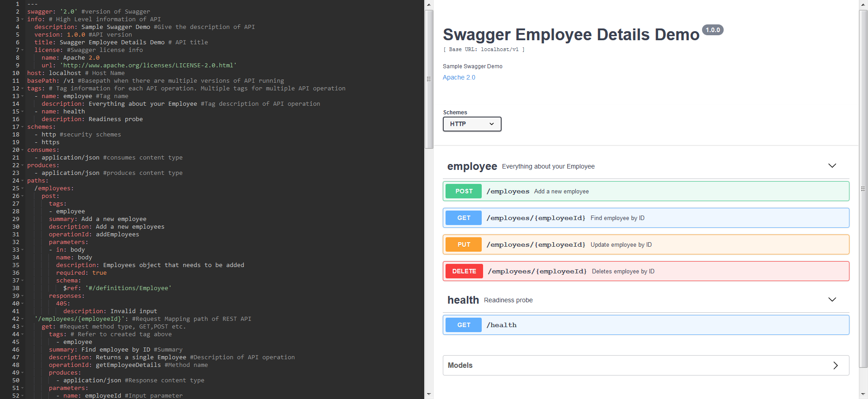
Task: Click the Swagger Employee Details Demo title
Action: (x=571, y=35)
